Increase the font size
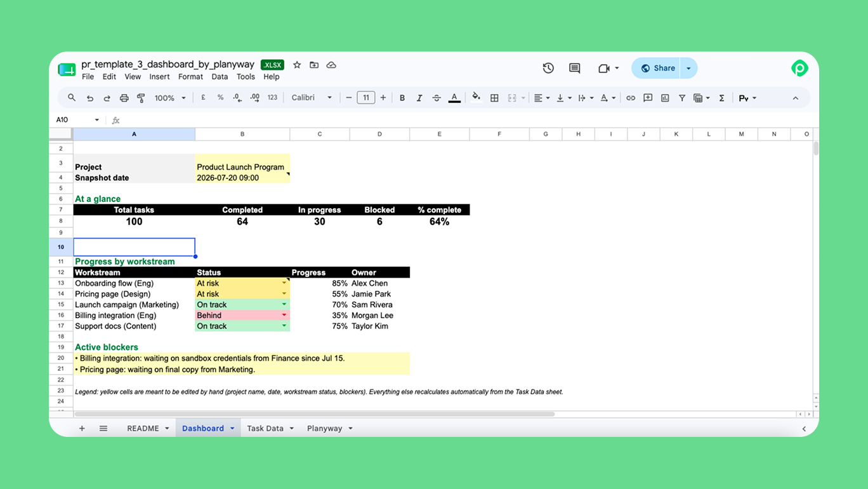Screen dimensions: 868x489 [x=383, y=98]
